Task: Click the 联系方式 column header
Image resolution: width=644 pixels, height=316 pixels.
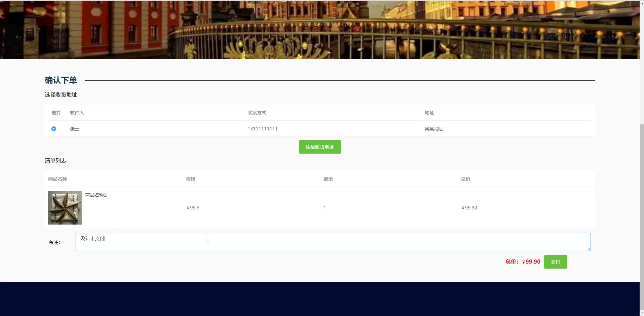Action: 257,113
